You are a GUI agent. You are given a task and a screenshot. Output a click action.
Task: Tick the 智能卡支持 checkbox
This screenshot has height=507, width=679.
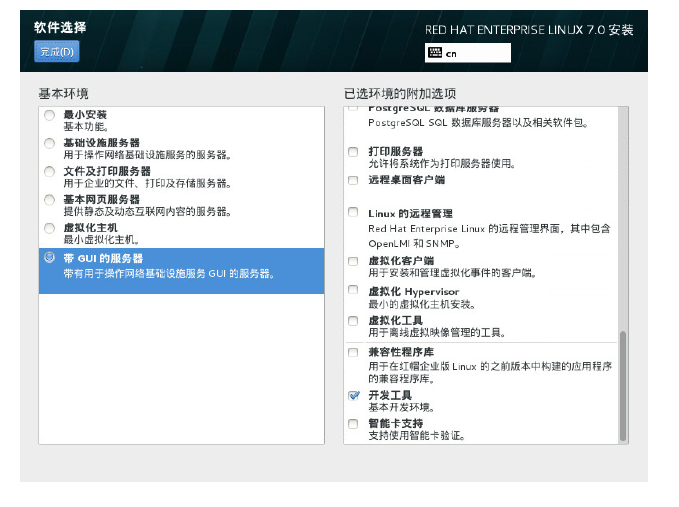[x=353, y=424]
